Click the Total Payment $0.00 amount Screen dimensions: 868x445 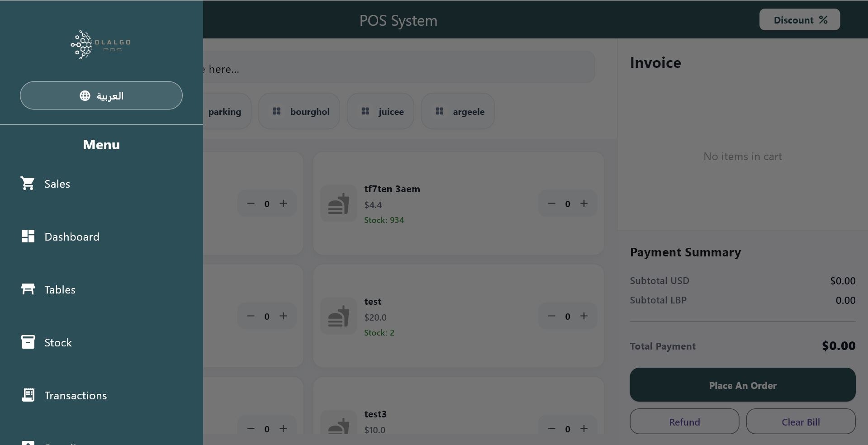[x=839, y=346]
